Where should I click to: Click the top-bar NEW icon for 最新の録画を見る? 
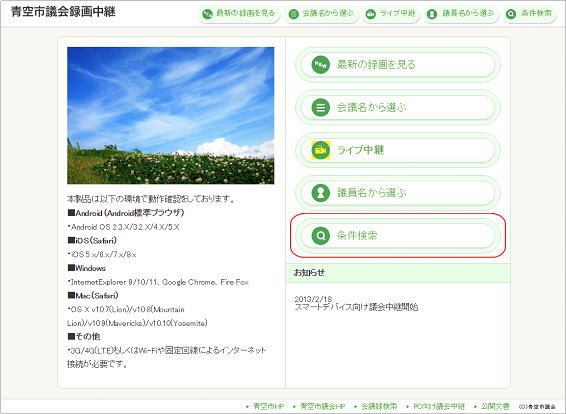coord(208,14)
